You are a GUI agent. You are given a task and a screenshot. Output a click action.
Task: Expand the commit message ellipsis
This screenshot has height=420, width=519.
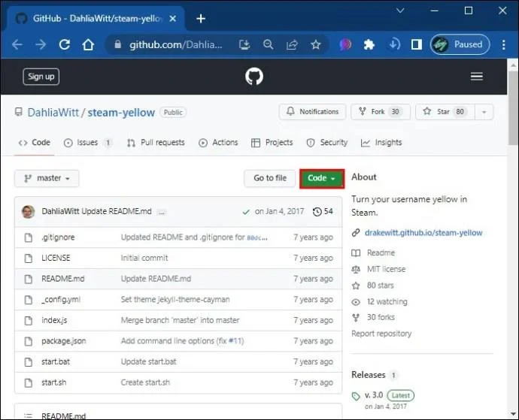click(x=162, y=213)
